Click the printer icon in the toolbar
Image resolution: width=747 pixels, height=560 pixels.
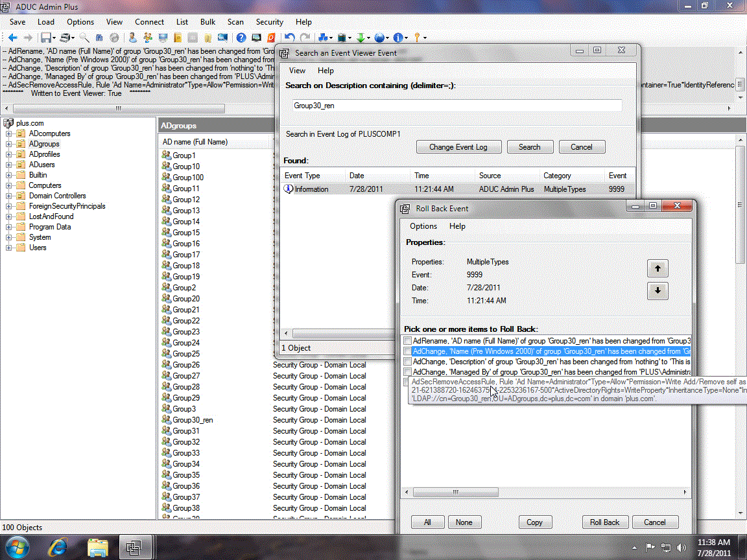pos(65,38)
